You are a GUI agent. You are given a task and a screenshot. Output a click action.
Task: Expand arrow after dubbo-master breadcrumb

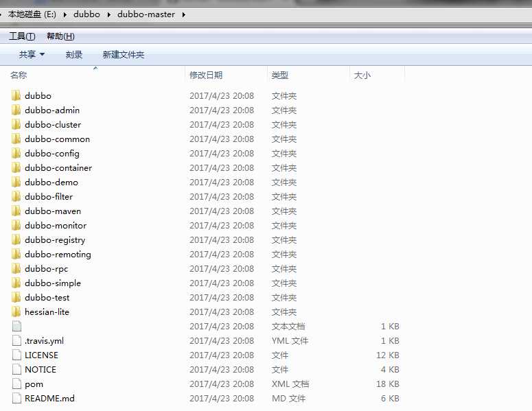pyautogui.click(x=183, y=14)
